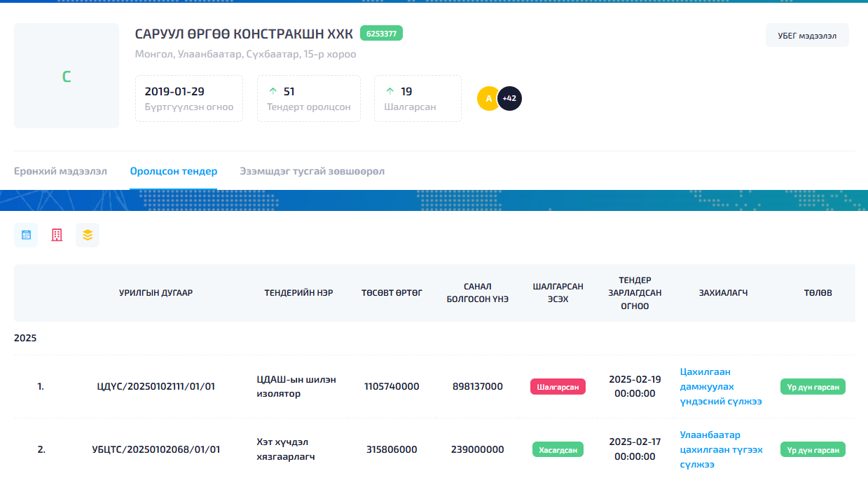Click the Төсөвт өртөг column header
This screenshot has height=478, width=868.
pyautogui.click(x=392, y=293)
